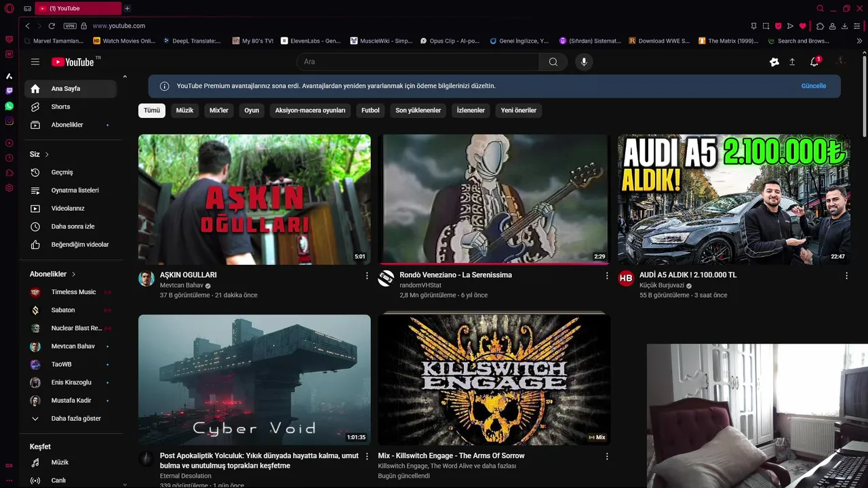868x488 pixels.
Task: Click the Güncelle link in premium banner
Action: 814,86
